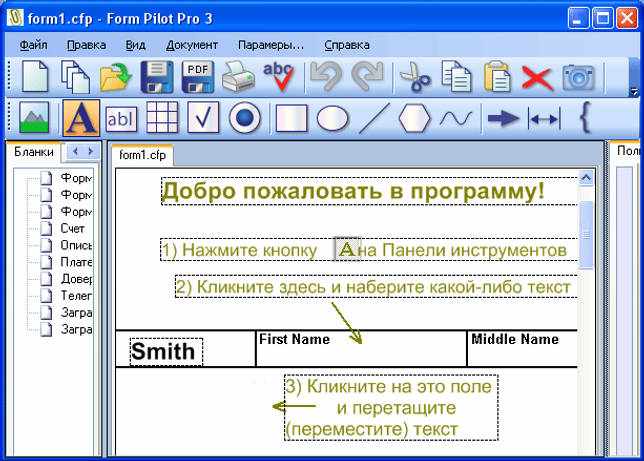Select the arrow drawing tool

(x=503, y=119)
